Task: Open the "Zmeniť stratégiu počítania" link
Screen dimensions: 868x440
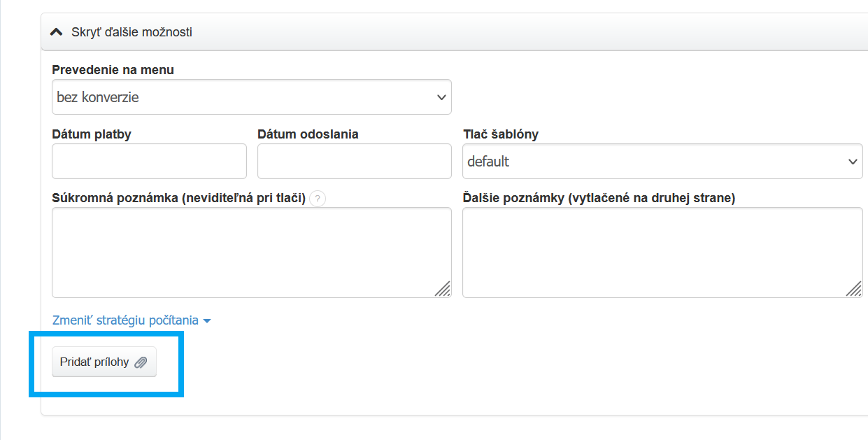Action: (x=125, y=320)
